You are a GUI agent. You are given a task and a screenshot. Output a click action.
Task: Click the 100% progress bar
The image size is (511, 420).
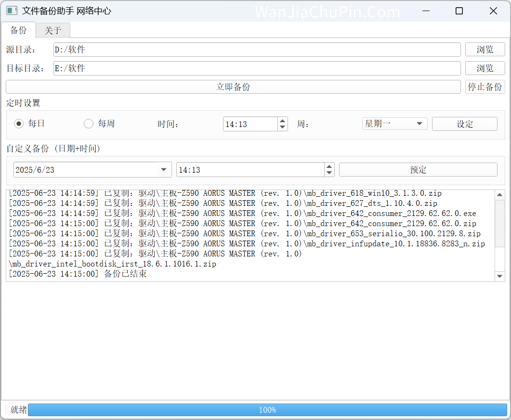tap(267, 410)
